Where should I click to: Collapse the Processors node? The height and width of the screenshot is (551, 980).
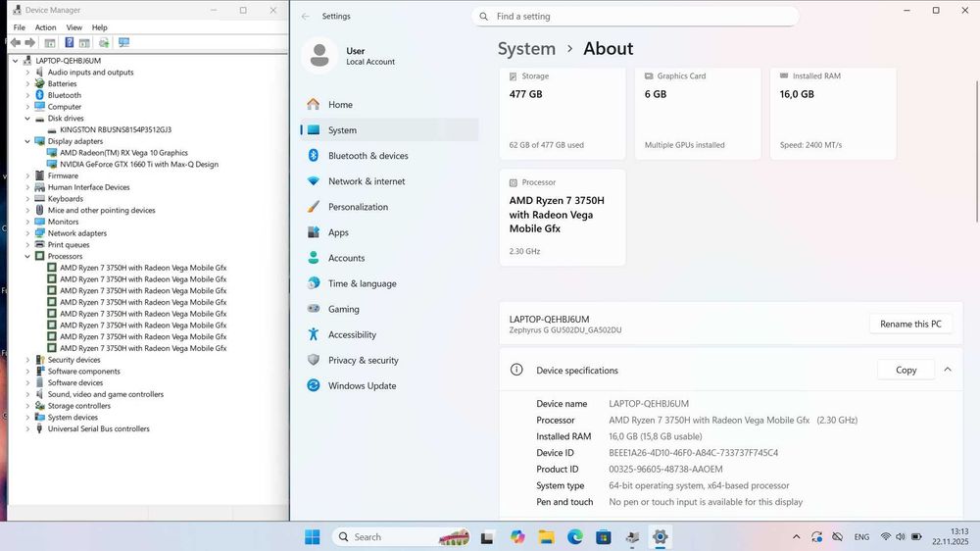27,257
